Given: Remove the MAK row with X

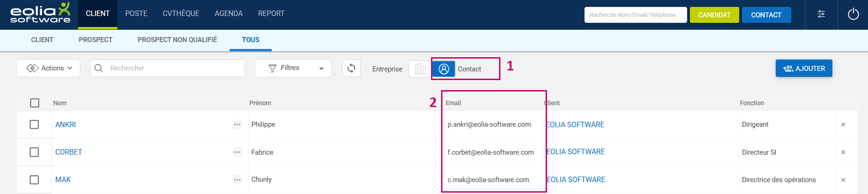Looking at the screenshot, I should (x=843, y=180).
